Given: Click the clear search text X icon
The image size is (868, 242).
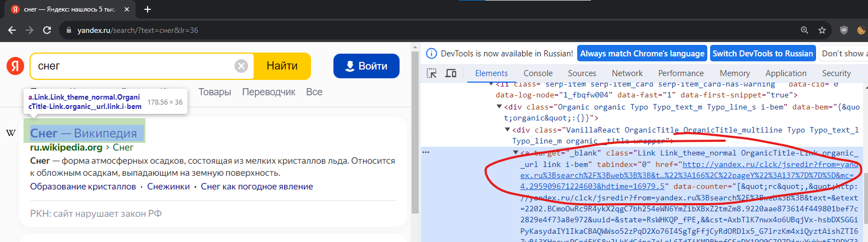Looking at the screenshot, I should click(x=241, y=66).
